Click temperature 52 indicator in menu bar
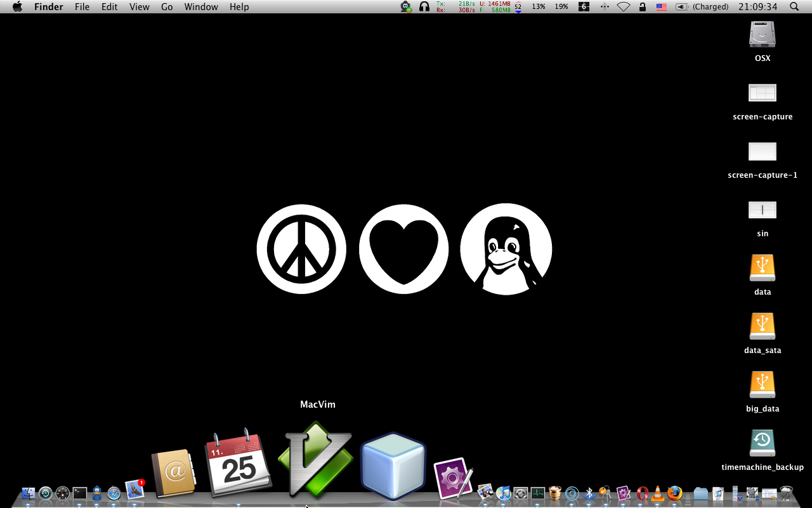 tap(518, 7)
